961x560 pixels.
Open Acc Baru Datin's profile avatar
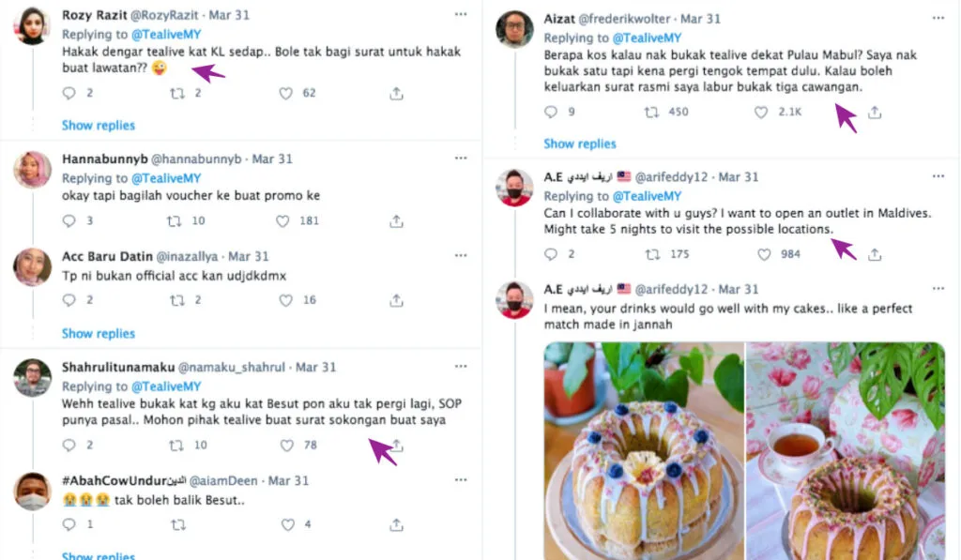33,267
